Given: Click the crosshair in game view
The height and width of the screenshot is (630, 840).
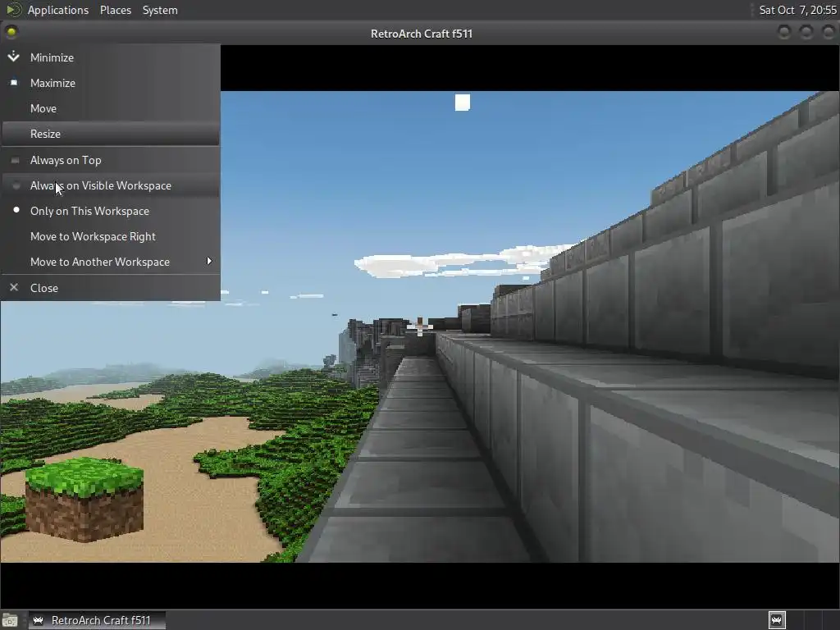Looking at the screenshot, I should click(420, 326).
